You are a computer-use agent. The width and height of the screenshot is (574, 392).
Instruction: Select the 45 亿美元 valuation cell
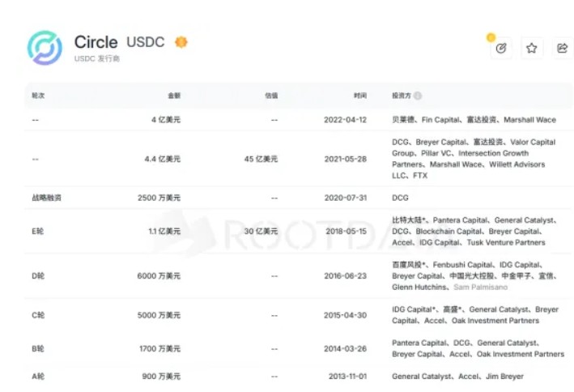point(261,159)
